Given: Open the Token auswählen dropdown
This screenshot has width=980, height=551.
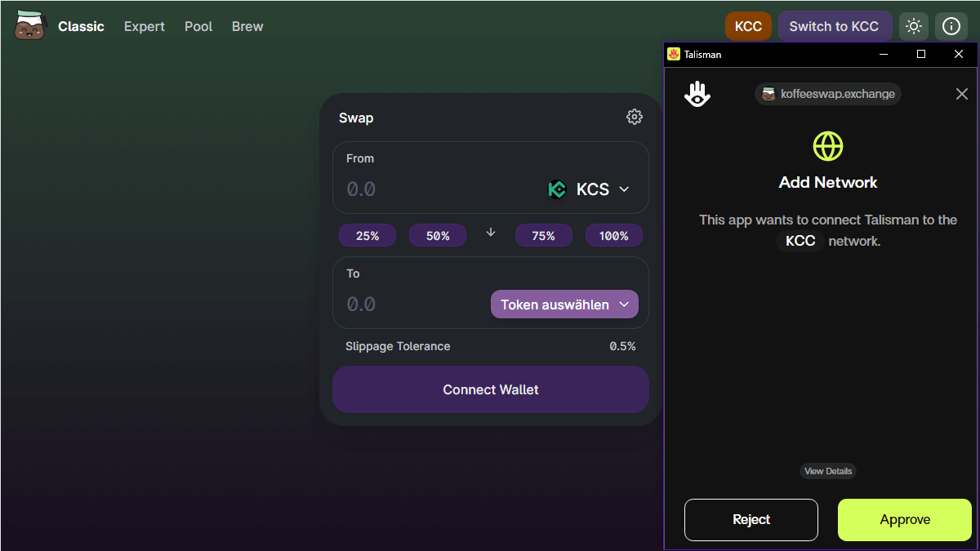Looking at the screenshot, I should click(564, 304).
